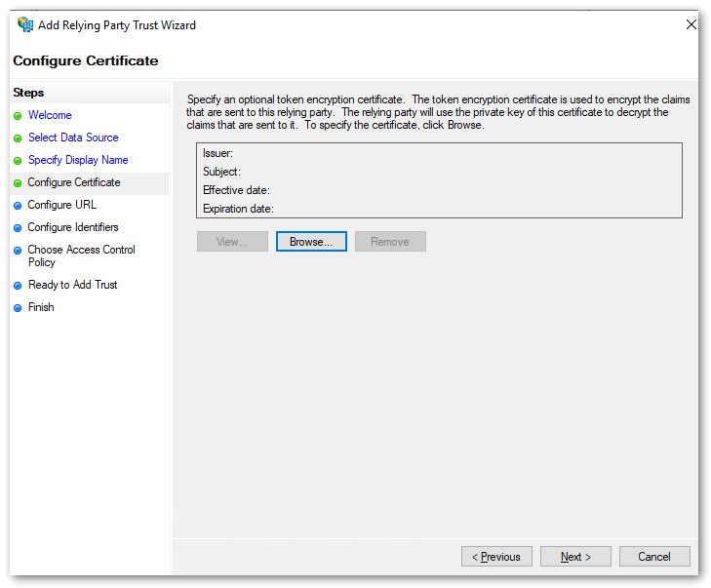Click the greyed-out Remove button
The image size is (711, 588).
[x=390, y=242]
